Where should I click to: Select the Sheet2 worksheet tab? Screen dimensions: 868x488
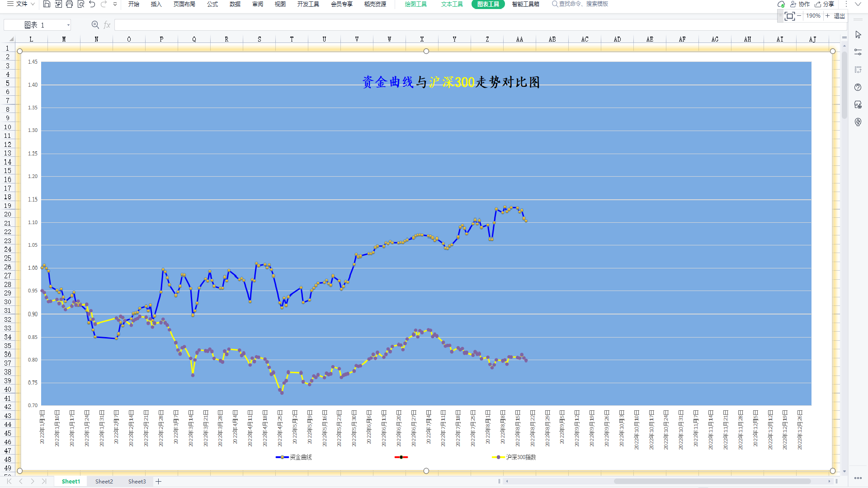[x=104, y=482]
